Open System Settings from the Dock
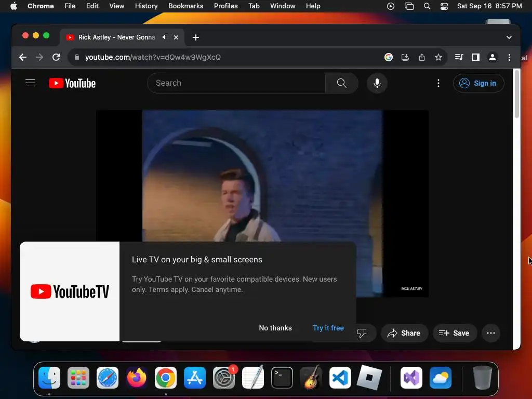Screen dimensions: 532x399 click(x=224, y=377)
